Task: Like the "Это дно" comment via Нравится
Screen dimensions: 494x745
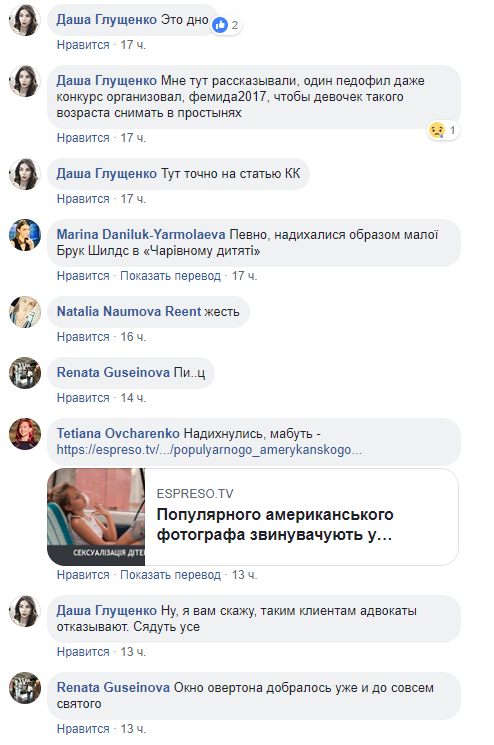Action: tap(83, 45)
